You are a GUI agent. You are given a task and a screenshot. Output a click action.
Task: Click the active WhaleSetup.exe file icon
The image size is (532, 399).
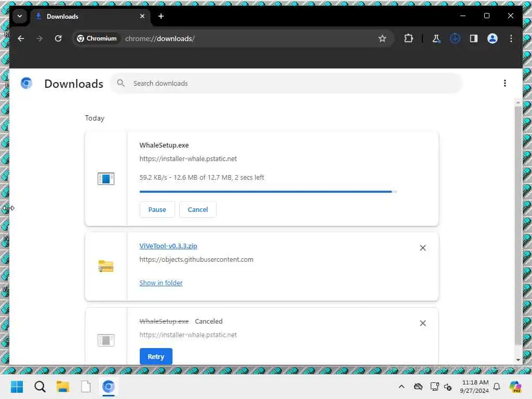click(106, 179)
